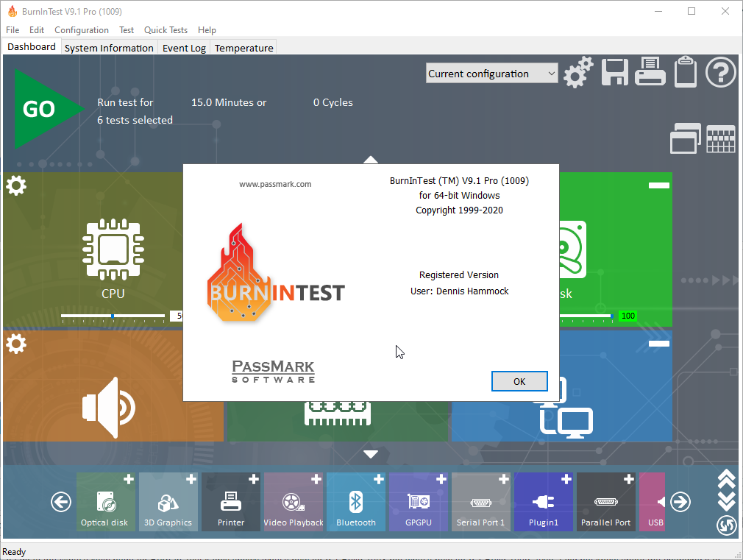Click the refresh circular arrows icon

[x=726, y=525]
